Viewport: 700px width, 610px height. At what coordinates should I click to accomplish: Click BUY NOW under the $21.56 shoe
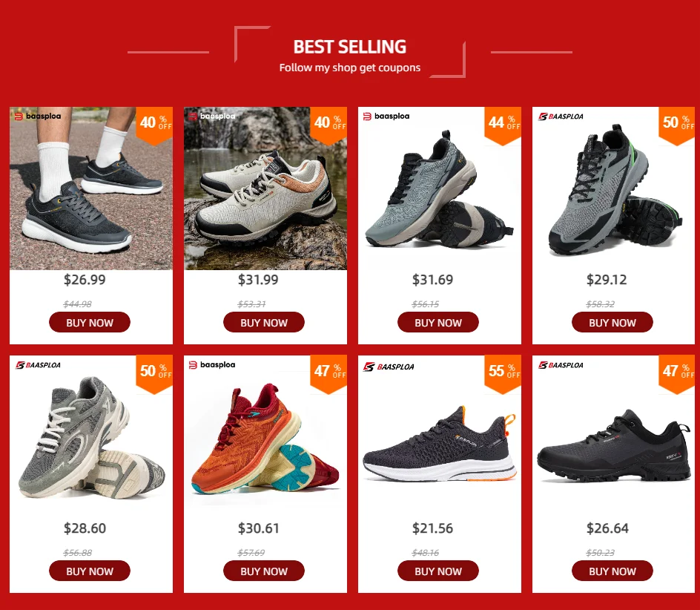pyautogui.click(x=438, y=571)
